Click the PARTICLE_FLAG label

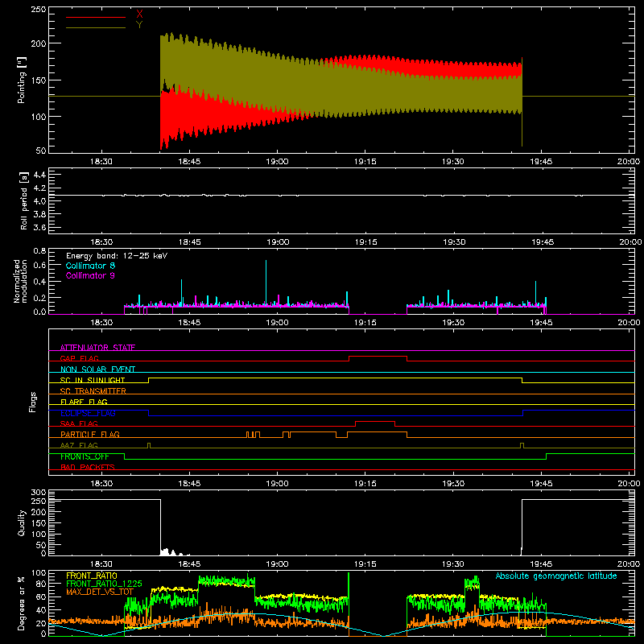point(90,434)
